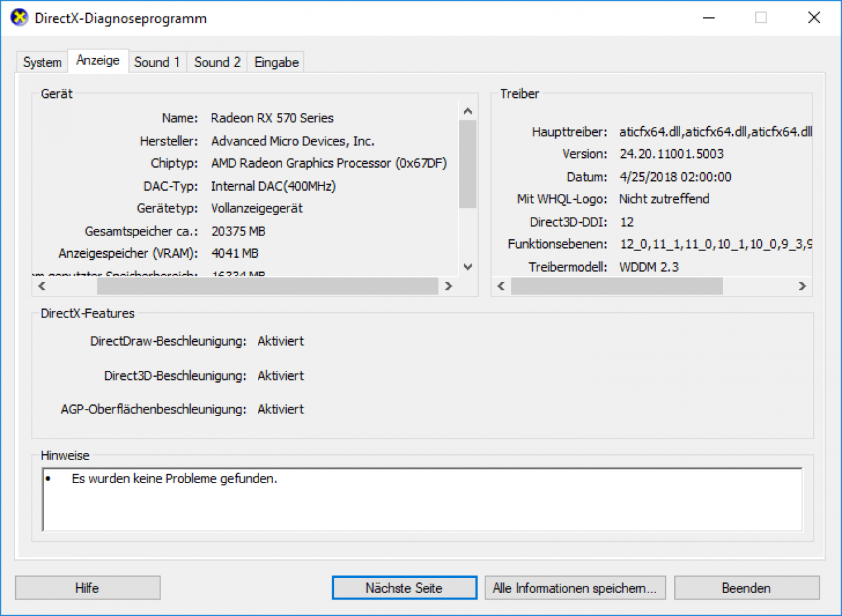This screenshot has height=616, width=842.
Task: Click the text Es wurden keine Probleme gefunden
Action: point(174,479)
